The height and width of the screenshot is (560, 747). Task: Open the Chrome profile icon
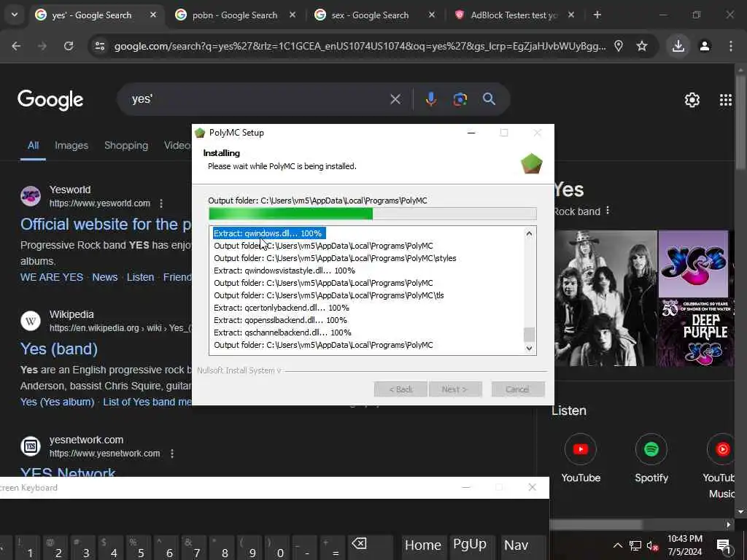point(705,46)
